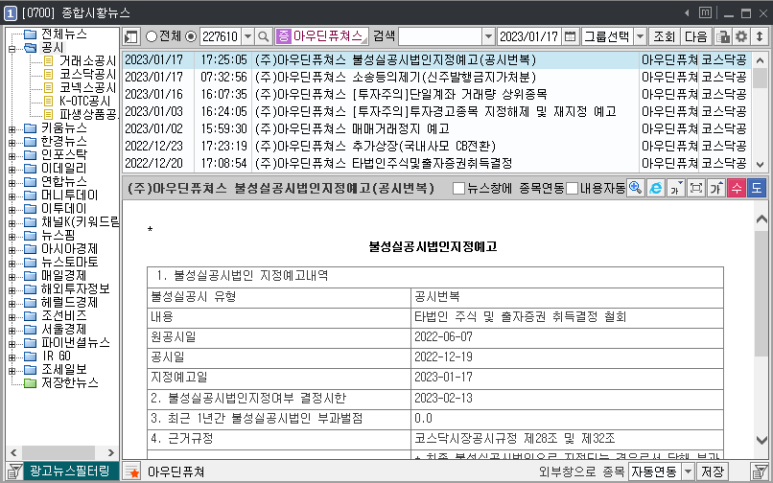Toggle the left tree panel icon
The width and height of the screenshot is (773, 483).
click(131, 36)
